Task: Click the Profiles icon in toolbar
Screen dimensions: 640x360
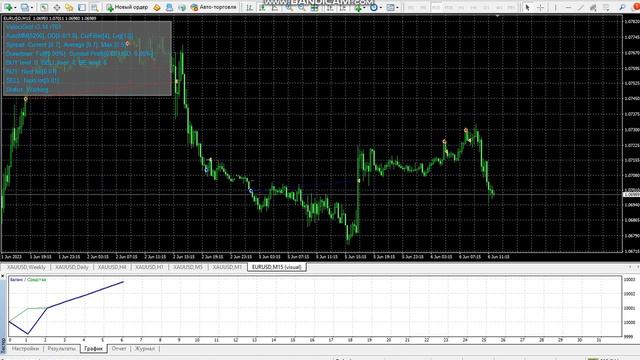Action: tap(25, 7)
